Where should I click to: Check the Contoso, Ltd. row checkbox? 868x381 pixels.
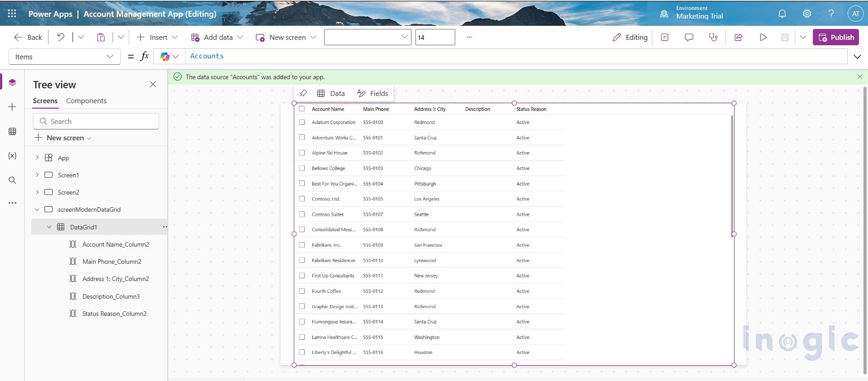click(x=302, y=199)
